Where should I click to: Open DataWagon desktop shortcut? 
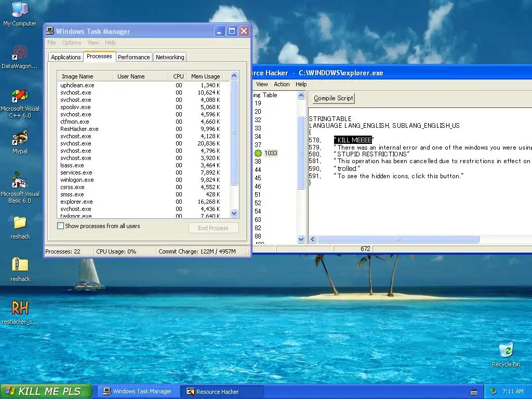tap(20, 57)
